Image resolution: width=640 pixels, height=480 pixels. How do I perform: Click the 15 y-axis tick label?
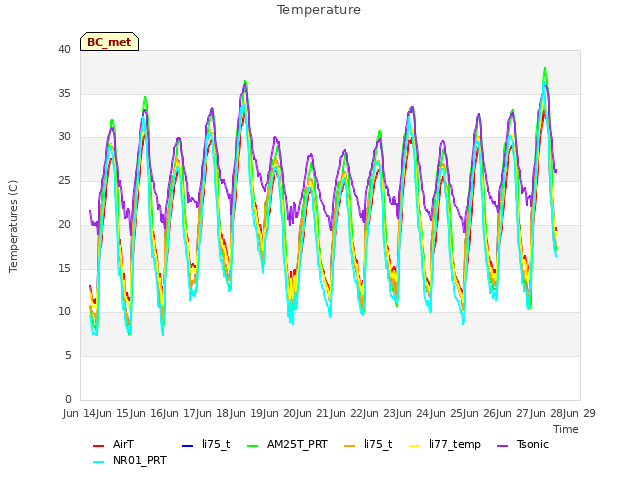(x=64, y=268)
